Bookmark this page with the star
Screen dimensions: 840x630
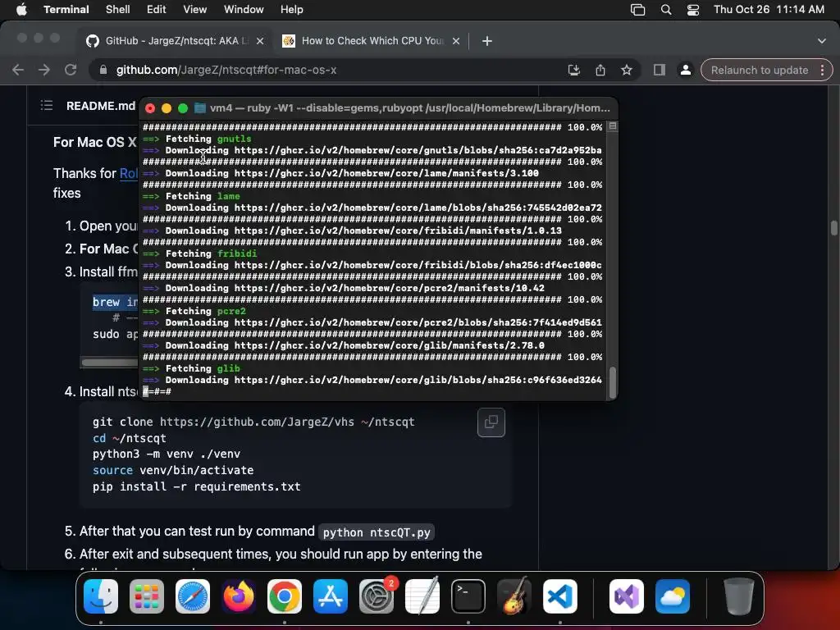[x=627, y=71]
